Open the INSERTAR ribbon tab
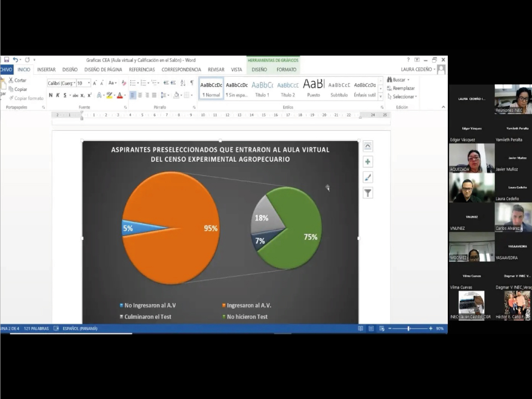 tap(46, 70)
